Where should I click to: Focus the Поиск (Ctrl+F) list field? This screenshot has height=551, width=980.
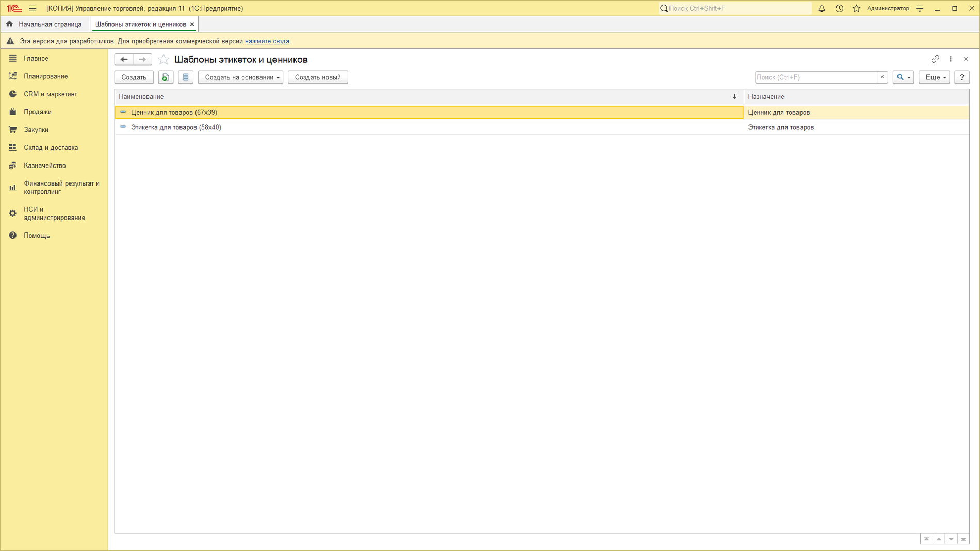pos(816,77)
